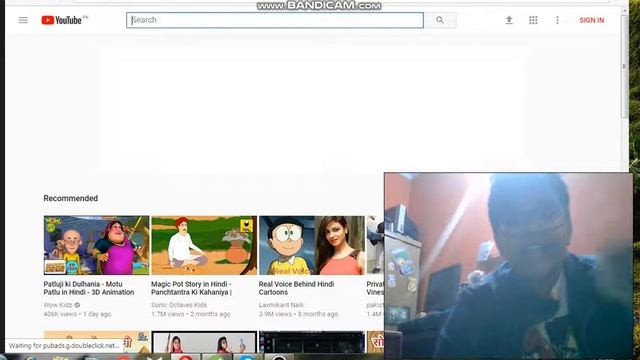Click title Patluji ki Dulhania - Motu Patlu
640x360 pixels.
tap(89, 288)
